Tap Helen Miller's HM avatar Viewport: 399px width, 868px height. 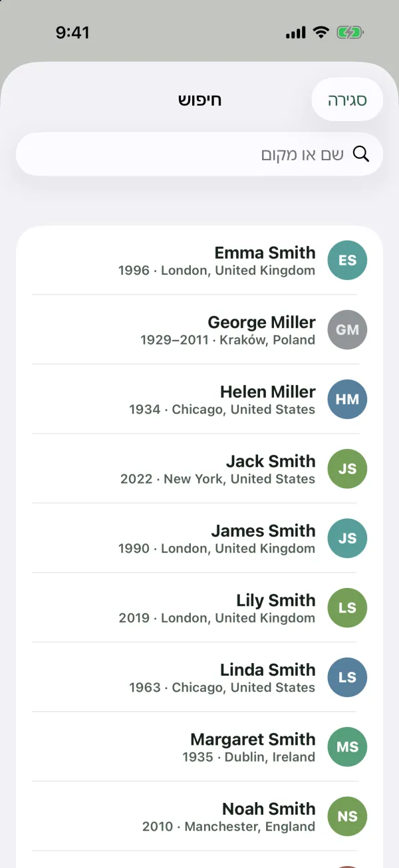(x=347, y=399)
